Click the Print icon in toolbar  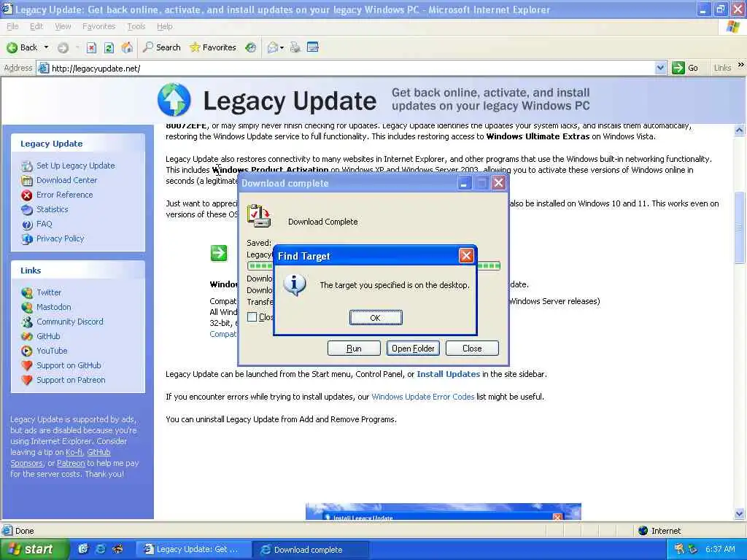tap(295, 47)
